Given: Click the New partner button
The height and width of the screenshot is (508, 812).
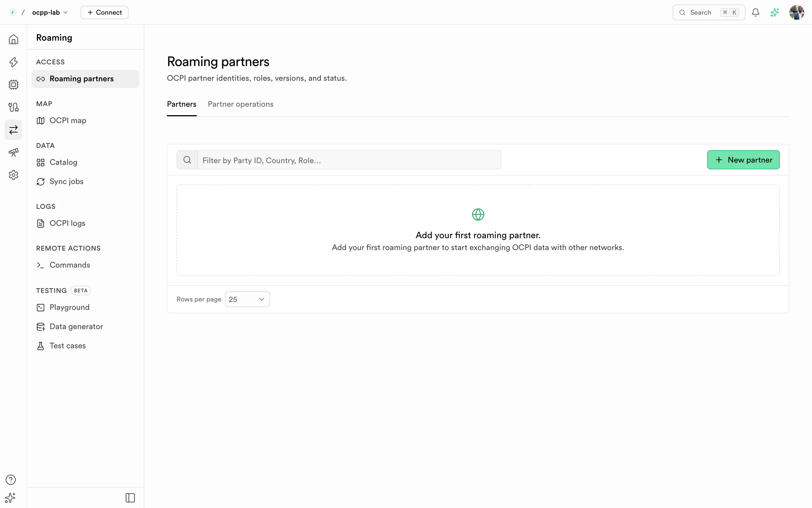Looking at the screenshot, I should pos(743,160).
